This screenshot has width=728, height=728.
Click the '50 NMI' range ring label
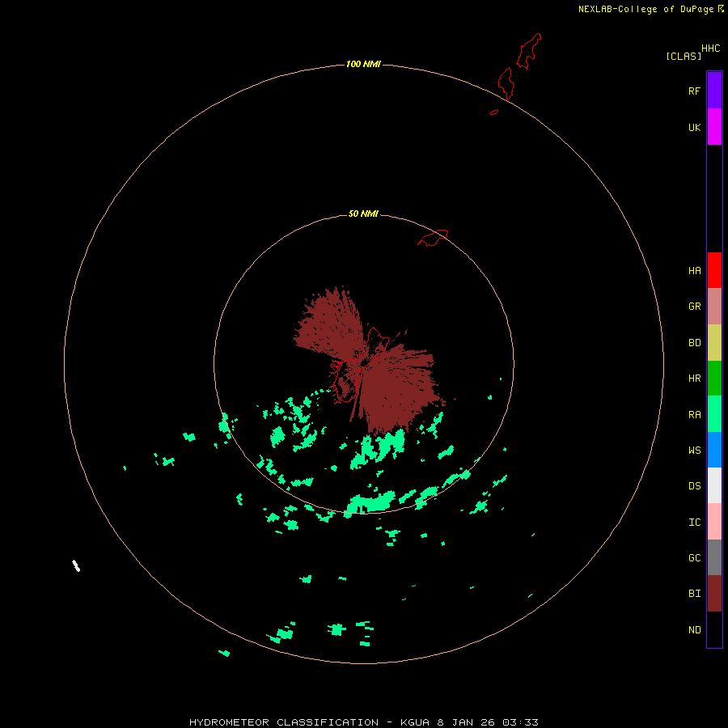click(363, 214)
